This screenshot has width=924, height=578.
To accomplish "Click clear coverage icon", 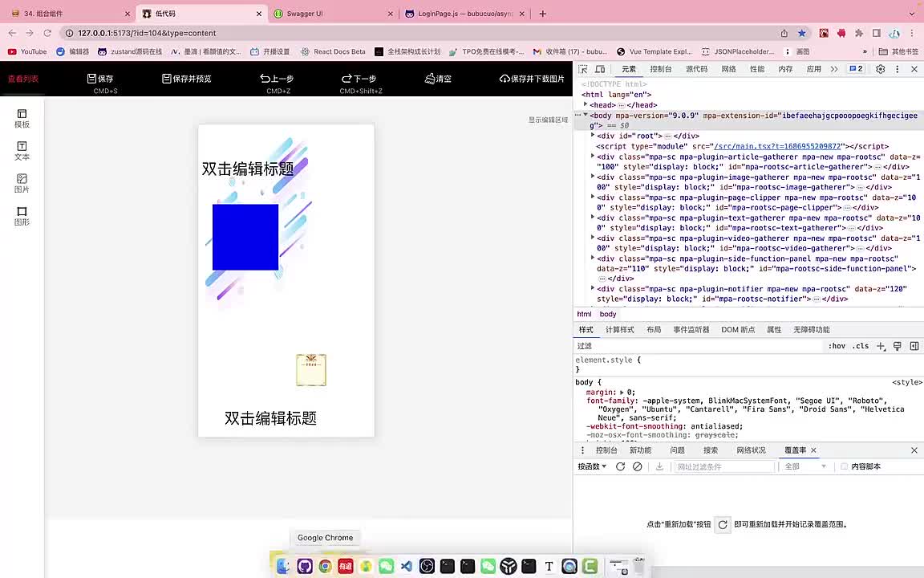I will coord(637,466).
